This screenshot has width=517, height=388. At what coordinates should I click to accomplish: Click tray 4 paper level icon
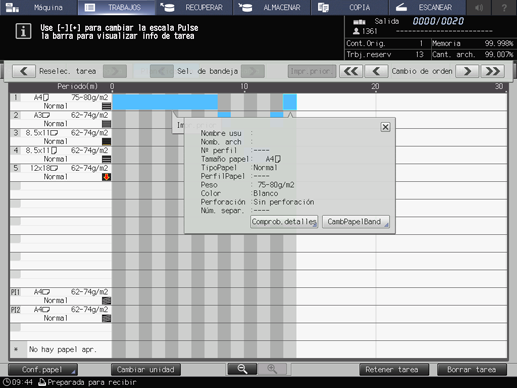point(106,159)
